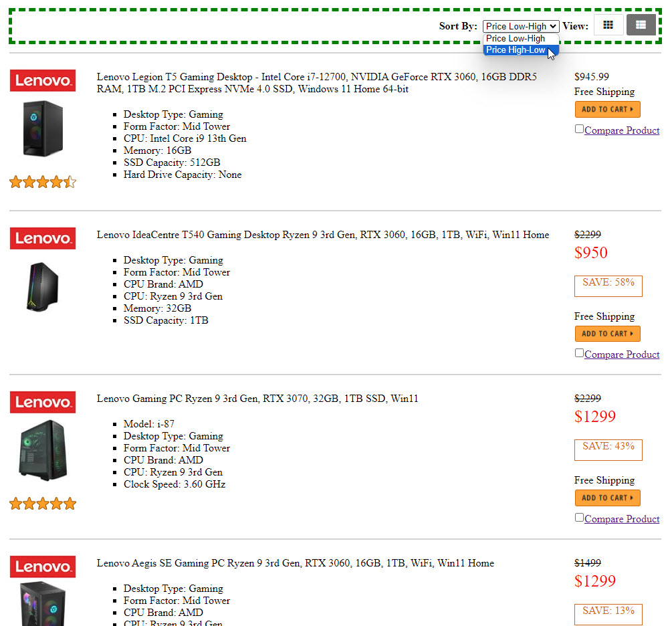Choose Price Low-High in sort list

tap(516, 39)
